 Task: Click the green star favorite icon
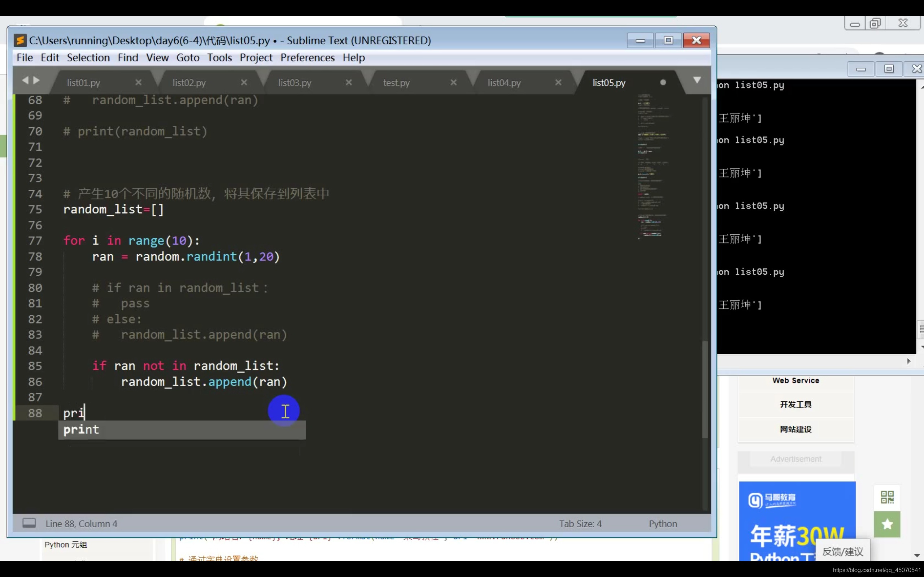tap(887, 524)
